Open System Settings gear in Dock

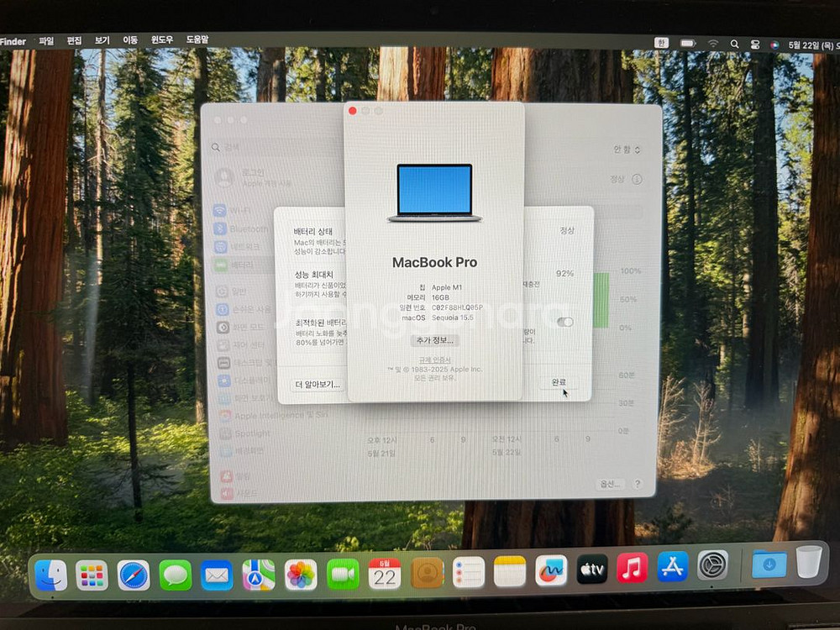(x=712, y=565)
